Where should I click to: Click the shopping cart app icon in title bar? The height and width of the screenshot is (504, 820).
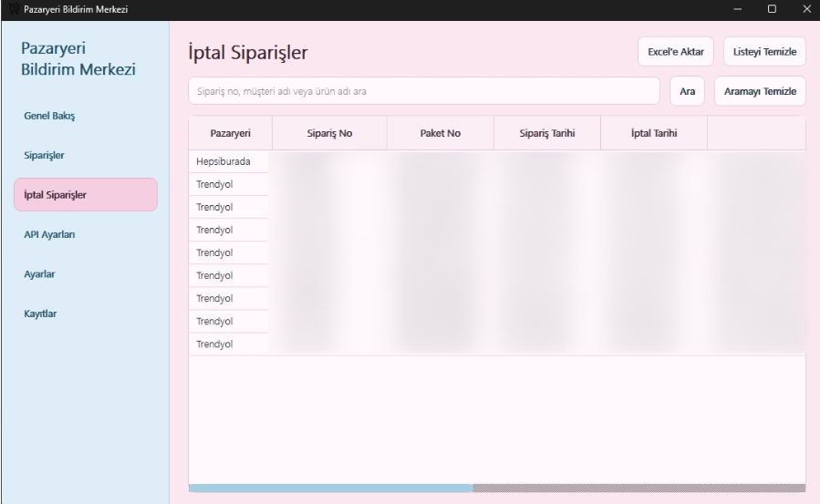[14, 9]
